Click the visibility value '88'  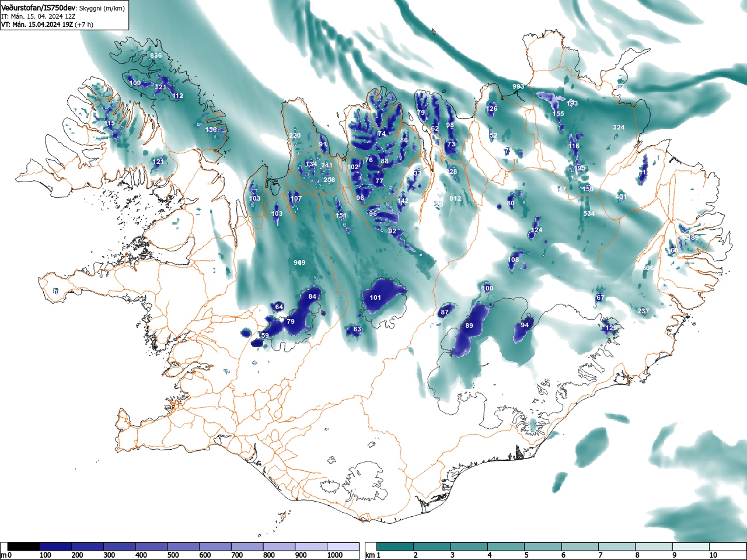coord(385,162)
